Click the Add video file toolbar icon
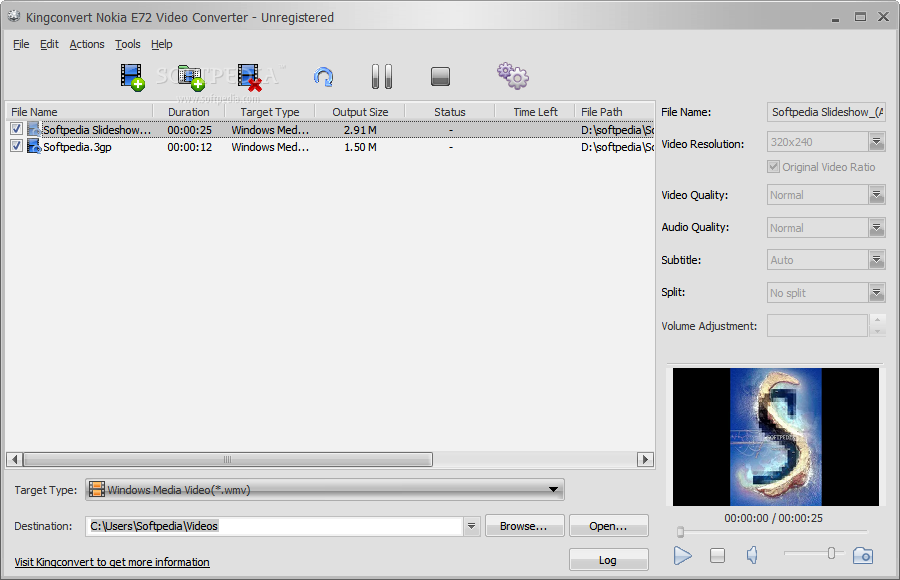Viewport: 900px width, 580px height. 132,77
